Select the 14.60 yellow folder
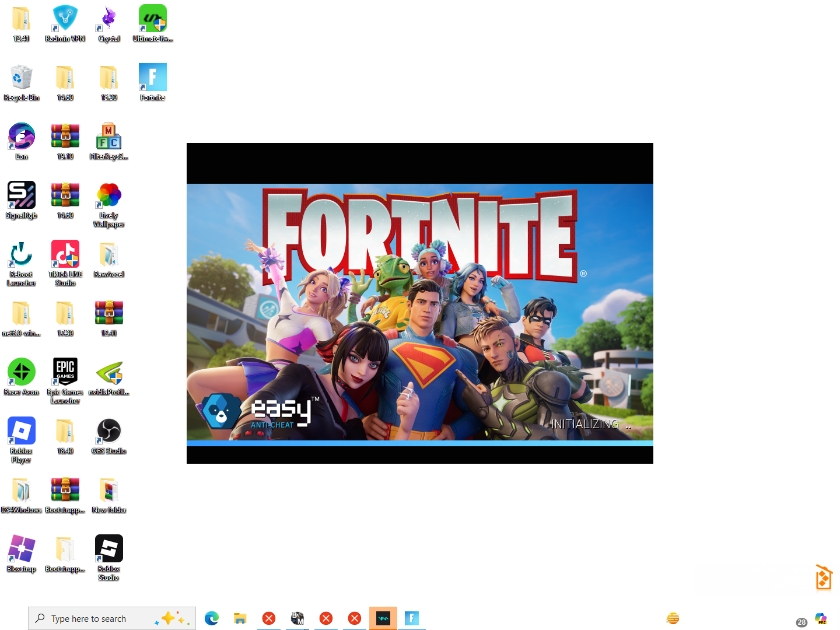Screen dimensions: 840x630 (x=65, y=82)
